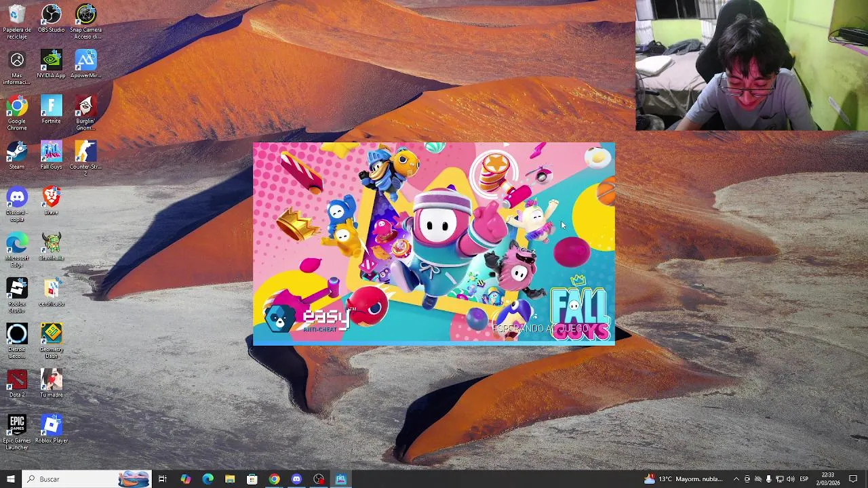Screen dimensions: 868x488
Task: Select the Dota 2 desktop shortcut
Action: [17, 384]
